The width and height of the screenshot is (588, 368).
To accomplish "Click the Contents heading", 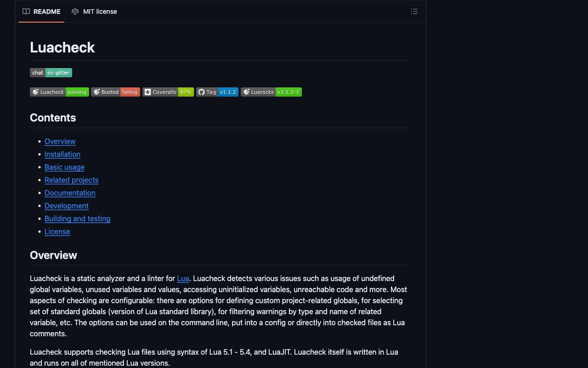I will pyautogui.click(x=53, y=118).
